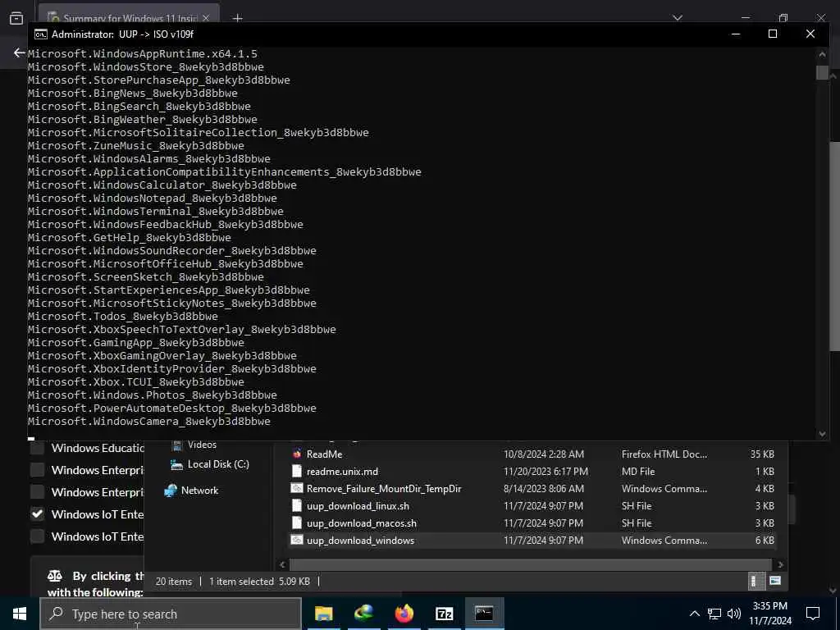Image resolution: width=840 pixels, height=630 pixels.
Task: Click the Explorer horizontal scrollbar track
Action: coord(531,564)
